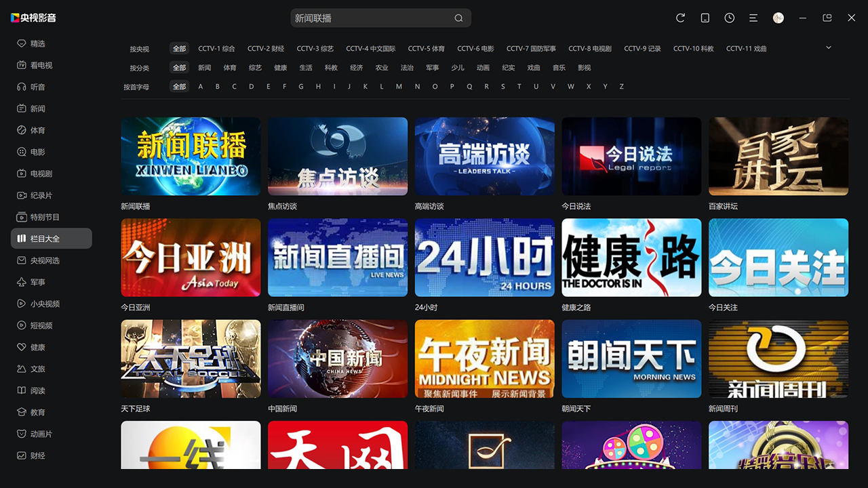Open the 看电视 section in the sidebar
Image resolution: width=868 pixels, height=488 pixels.
click(41, 65)
